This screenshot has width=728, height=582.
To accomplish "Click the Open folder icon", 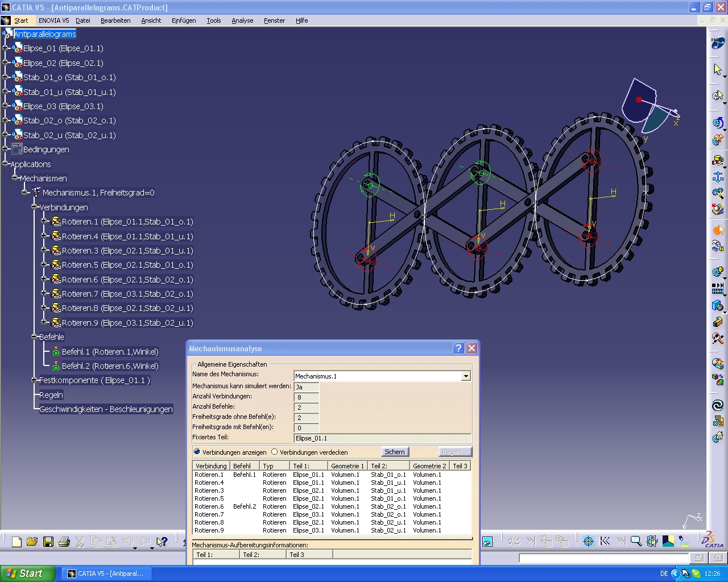I will 32,542.
